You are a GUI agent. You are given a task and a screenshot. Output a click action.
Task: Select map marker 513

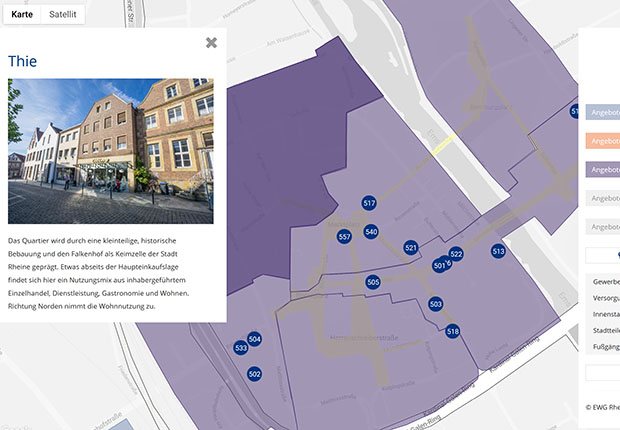pyautogui.click(x=498, y=251)
